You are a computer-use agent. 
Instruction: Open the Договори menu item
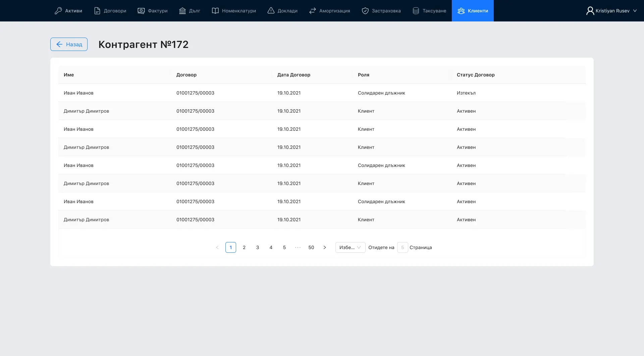(110, 11)
